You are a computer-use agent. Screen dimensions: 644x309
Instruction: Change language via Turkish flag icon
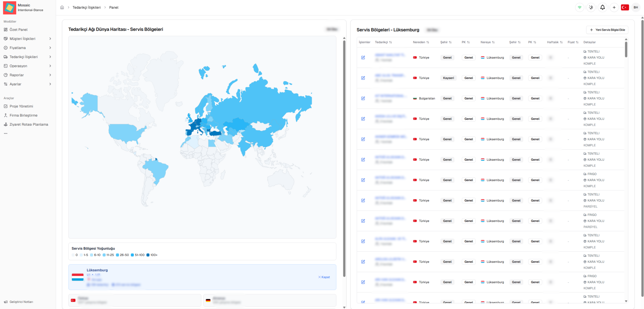(x=625, y=7)
